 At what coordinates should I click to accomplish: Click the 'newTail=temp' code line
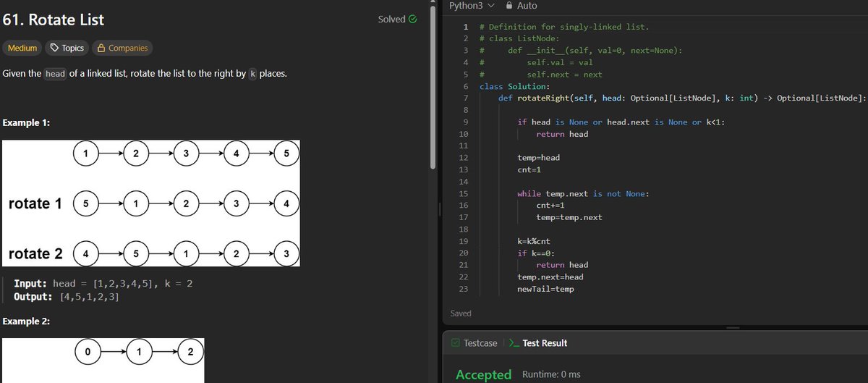[546, 289]
